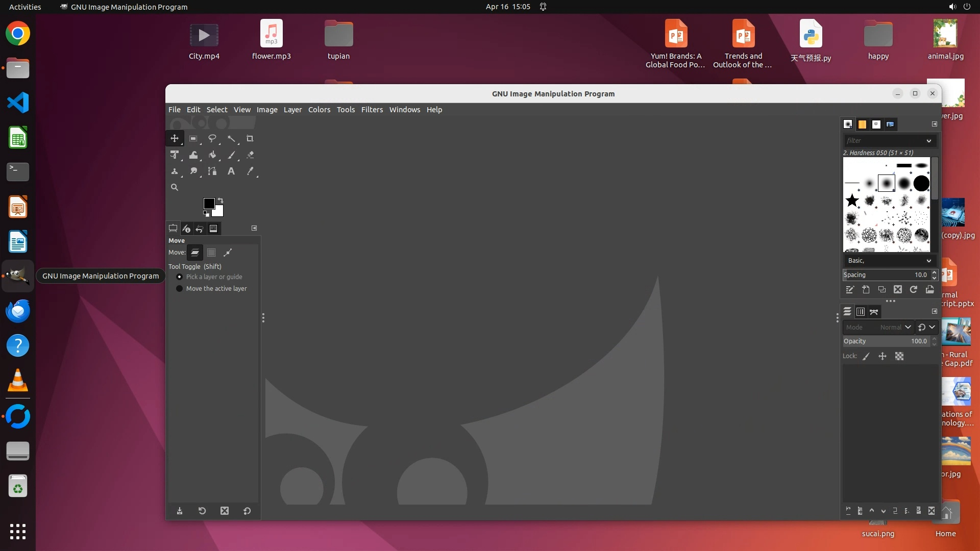Select the Zoom magnifier tool
The height and width of the screenshot is (551, 980).
pos(175,188)
